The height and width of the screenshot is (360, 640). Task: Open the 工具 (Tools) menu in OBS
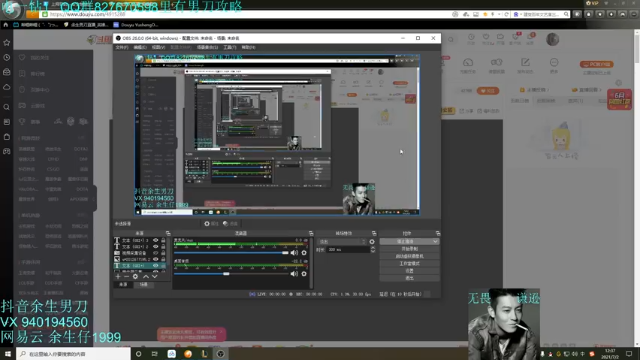229,47
